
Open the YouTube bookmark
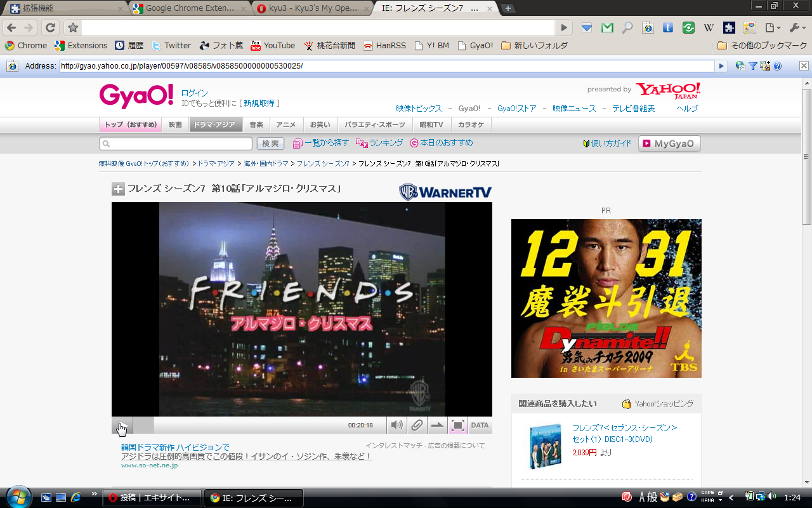[x=273, y=46]
